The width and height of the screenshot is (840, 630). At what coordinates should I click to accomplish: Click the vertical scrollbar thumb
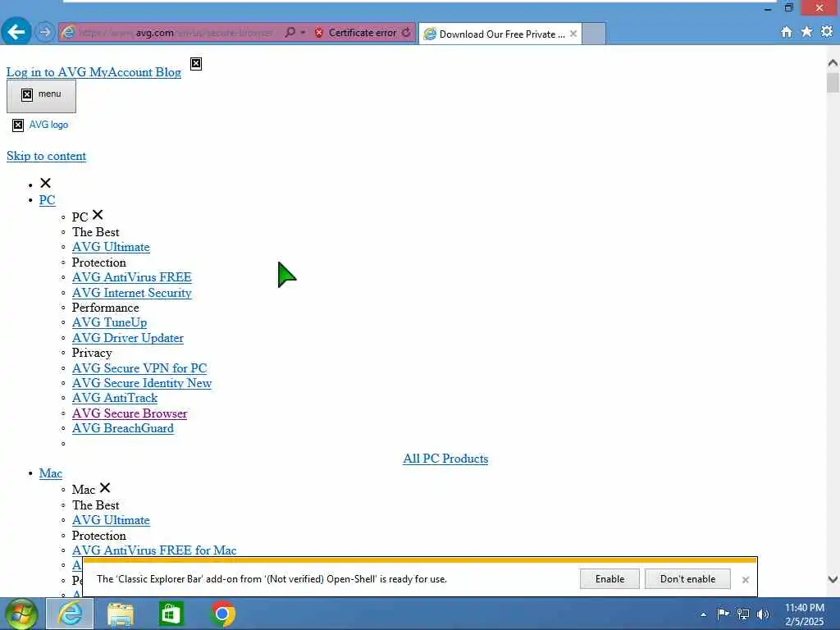click(x=833, y=83)
